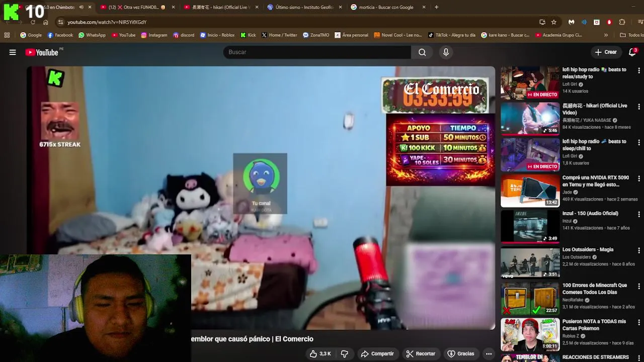The image size is (644, 362).
Task: Open the Extensions puzzle icon
Action: tap(622, 22)
